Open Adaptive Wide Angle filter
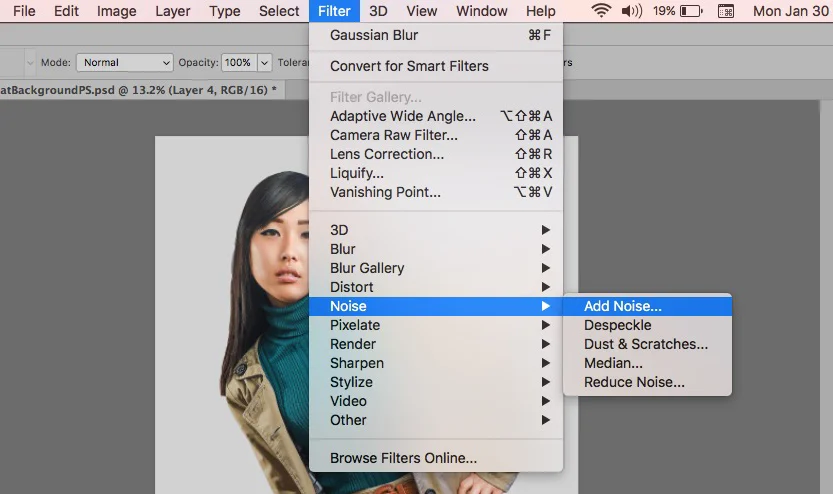 (x=436, y=116)
